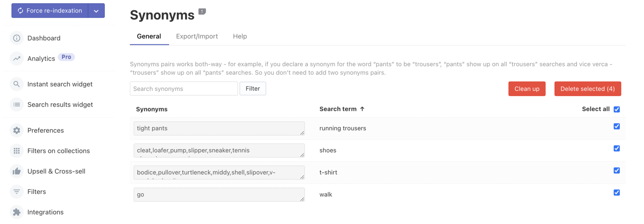This screenshot has height=224, width=644.
Task: Toggle the Select all checkbox
Action: tap(616, 109)
